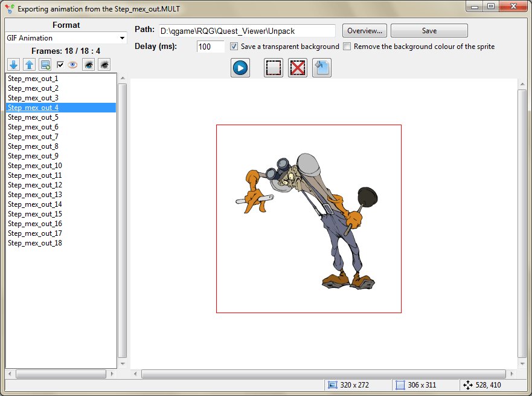
Task: Select frame Step_mex_out_14
Action: click(x=61, y=204)
